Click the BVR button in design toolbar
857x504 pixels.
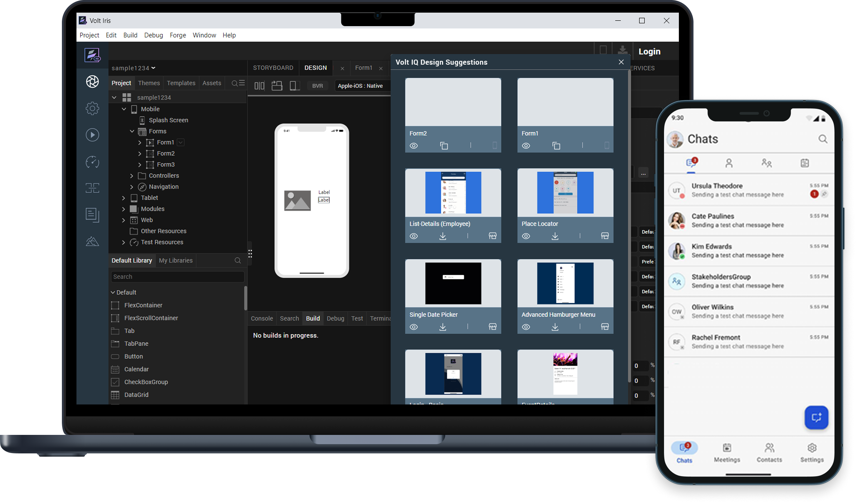tap(317, 86)
